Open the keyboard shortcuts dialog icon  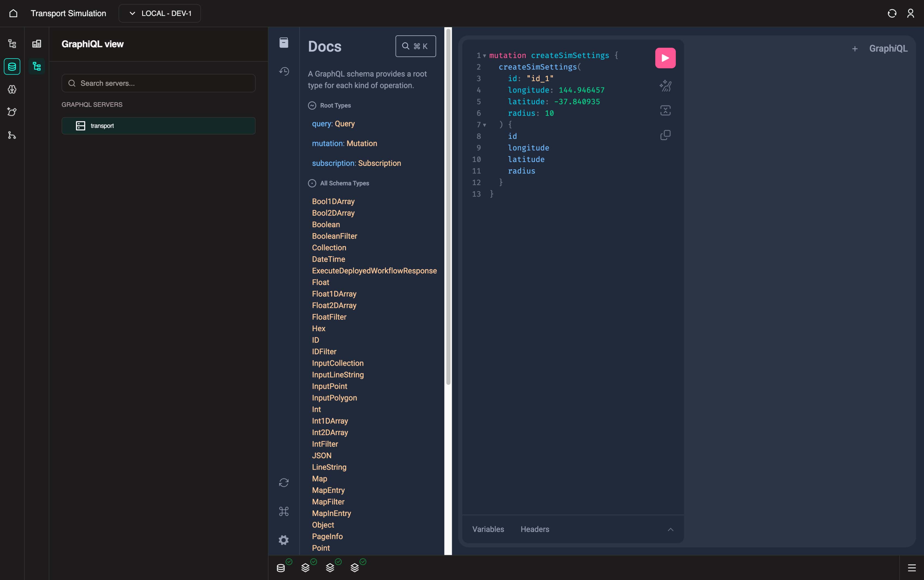(x=284, y=511)
